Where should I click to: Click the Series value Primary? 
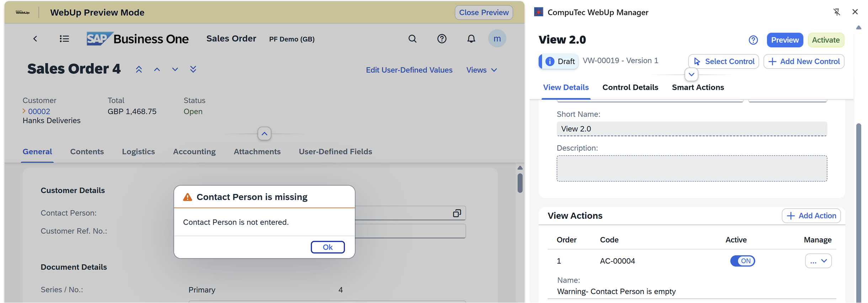[x=202, y=290]
